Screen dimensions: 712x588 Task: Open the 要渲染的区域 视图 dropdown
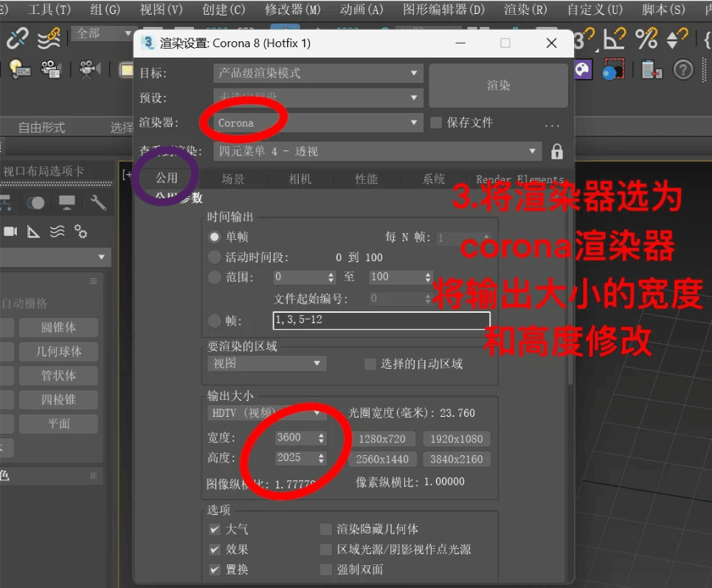266,363
